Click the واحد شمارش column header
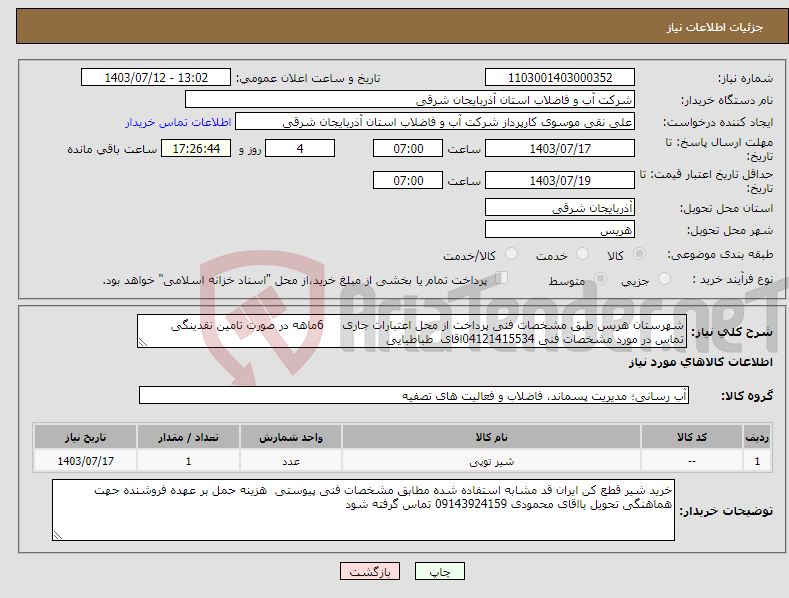 [x=291, y=437]
